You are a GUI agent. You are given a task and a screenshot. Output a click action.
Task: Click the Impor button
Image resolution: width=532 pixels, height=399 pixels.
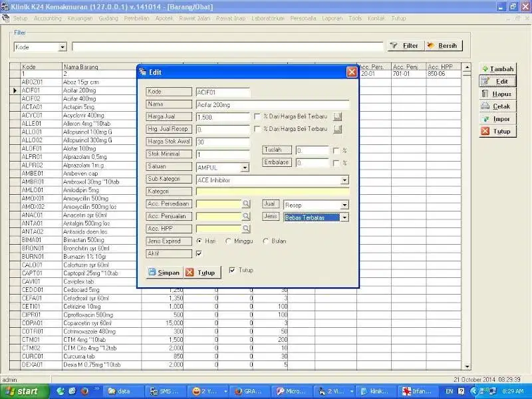click(497, 119)
